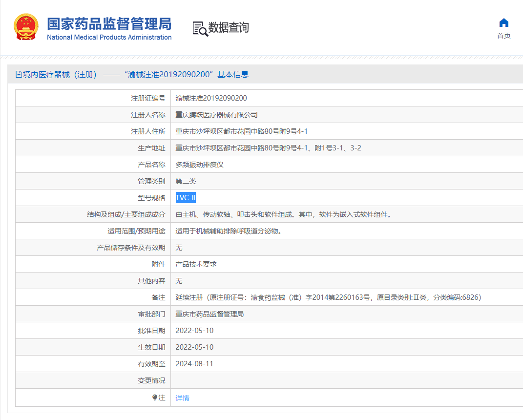This screenshot has height=420, width=523.
Task: Click the 基本信息 title text
Action: coord(233,74)
